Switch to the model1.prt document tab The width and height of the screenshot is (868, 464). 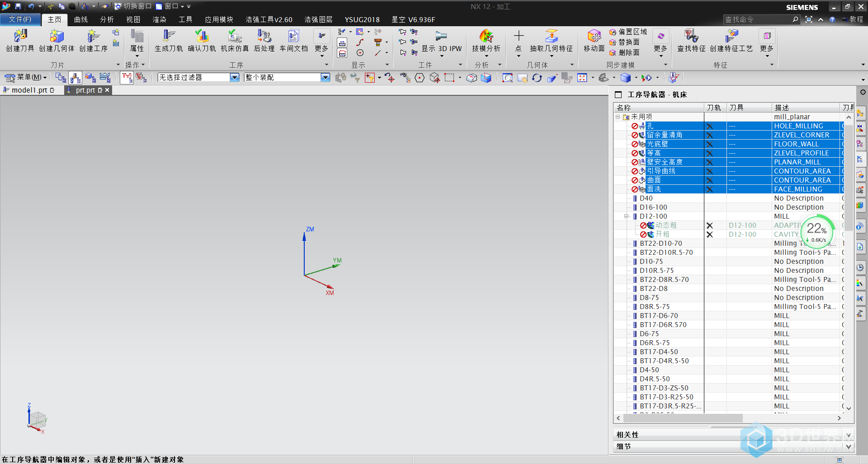click(x=30, y=90)
